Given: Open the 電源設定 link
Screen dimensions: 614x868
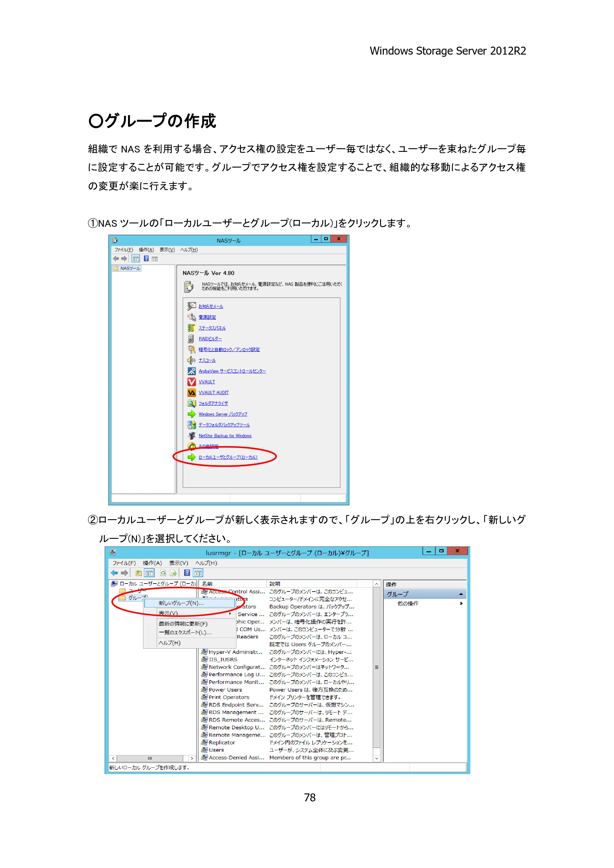Looking at the screenshot, I should tap(207, 317).
